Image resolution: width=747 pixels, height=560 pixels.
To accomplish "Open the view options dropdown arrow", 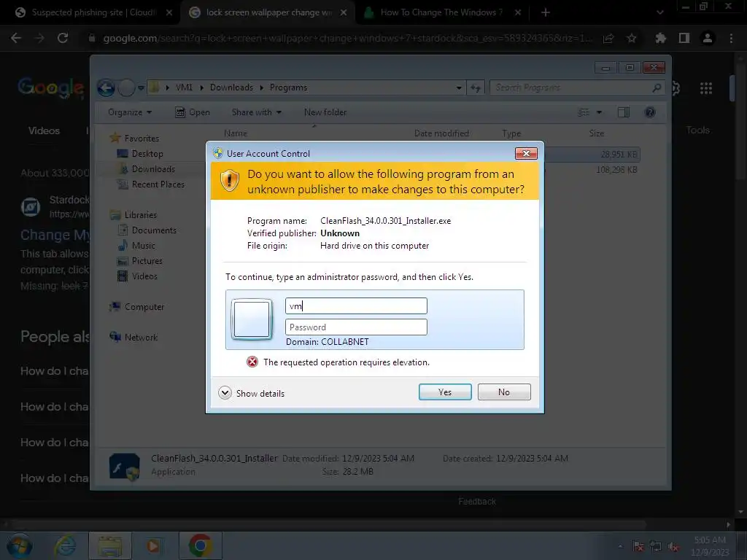I will pos(600,112).
